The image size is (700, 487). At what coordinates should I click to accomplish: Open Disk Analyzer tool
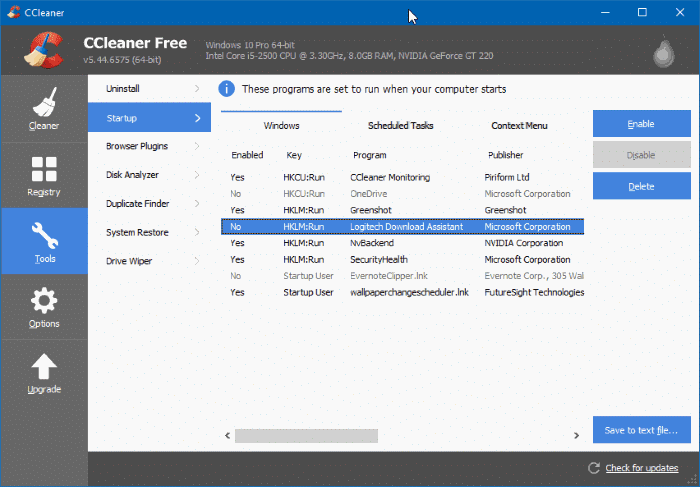pyautogui.click(x=149, y=175)
